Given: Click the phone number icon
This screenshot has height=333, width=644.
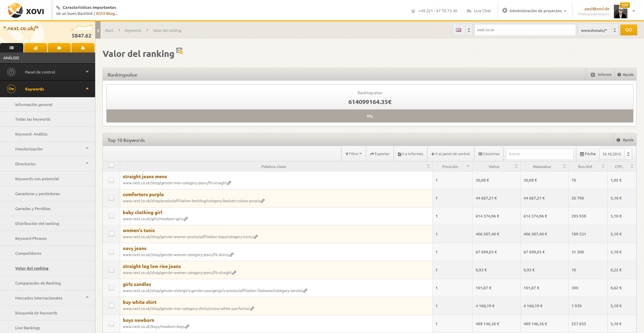Looking at the screenshot, I should 413,11.
